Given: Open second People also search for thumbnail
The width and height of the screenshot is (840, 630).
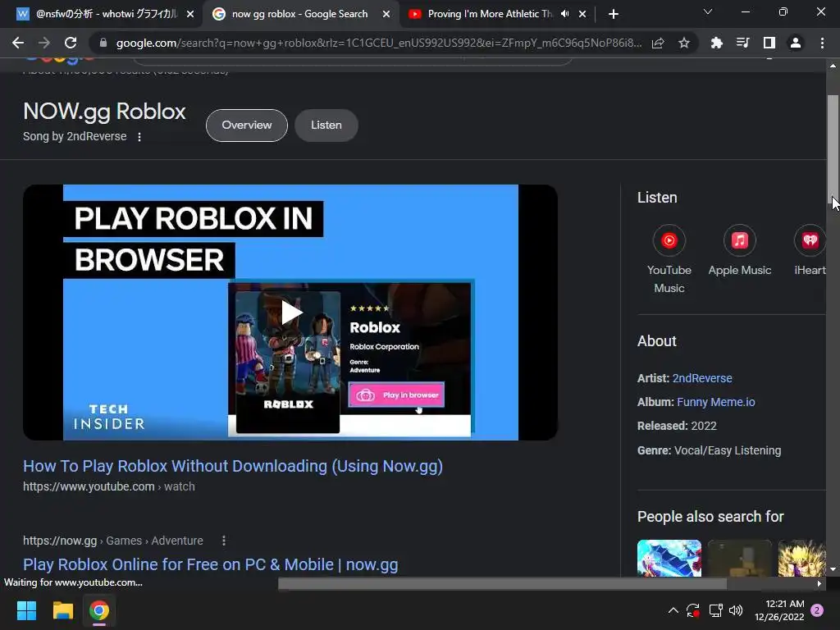Looking at the screenshot, I should click(x=739, y=558).
